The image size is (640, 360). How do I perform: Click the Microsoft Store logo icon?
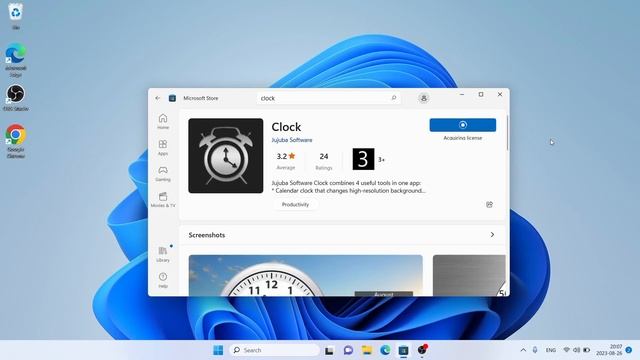click(x=172, y=98)
